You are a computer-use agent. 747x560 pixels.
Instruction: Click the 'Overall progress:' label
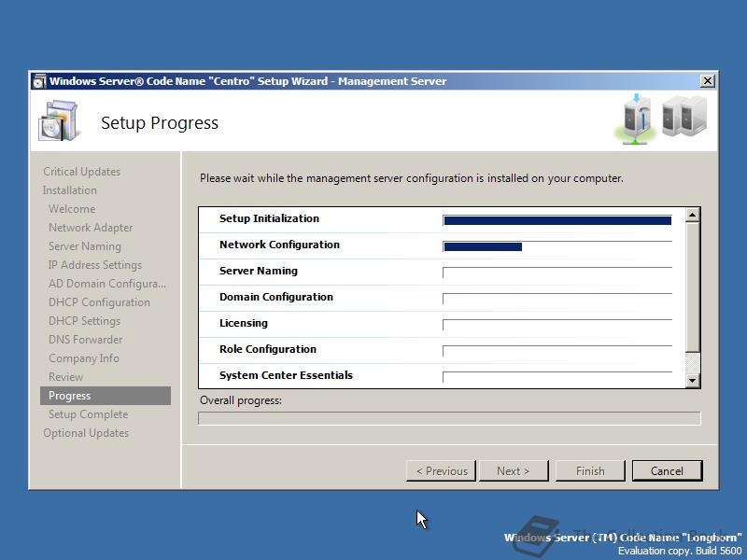241,400
